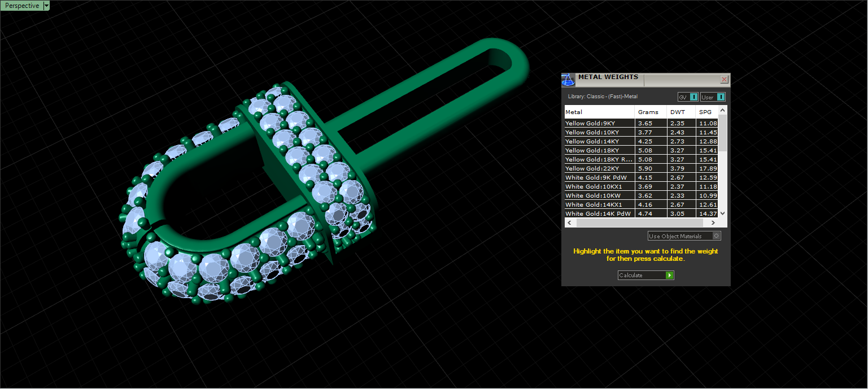
Task: Click the 5.90 grams value
Action: point(645,168)
